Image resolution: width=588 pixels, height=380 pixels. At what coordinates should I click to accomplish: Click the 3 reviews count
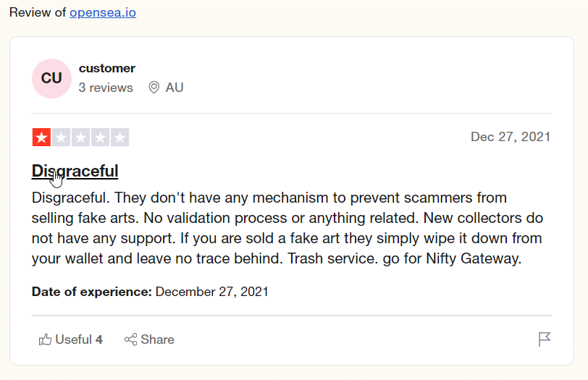(x=106, y=88)
